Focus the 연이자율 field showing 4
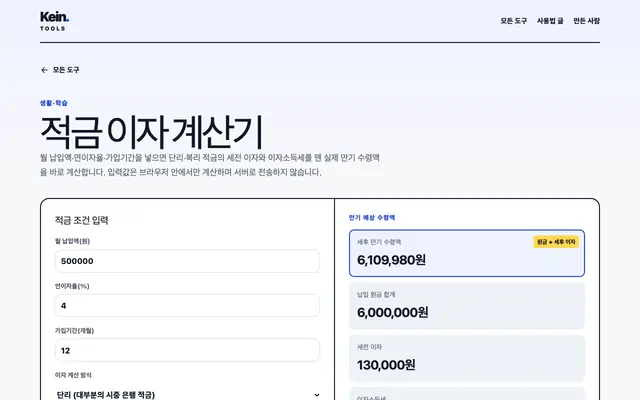The width and height of the screenshot is (640, 400). point(187,305)
